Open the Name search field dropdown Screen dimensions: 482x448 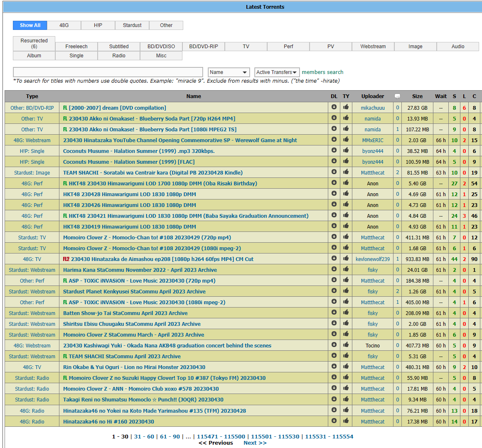point(229,72)
